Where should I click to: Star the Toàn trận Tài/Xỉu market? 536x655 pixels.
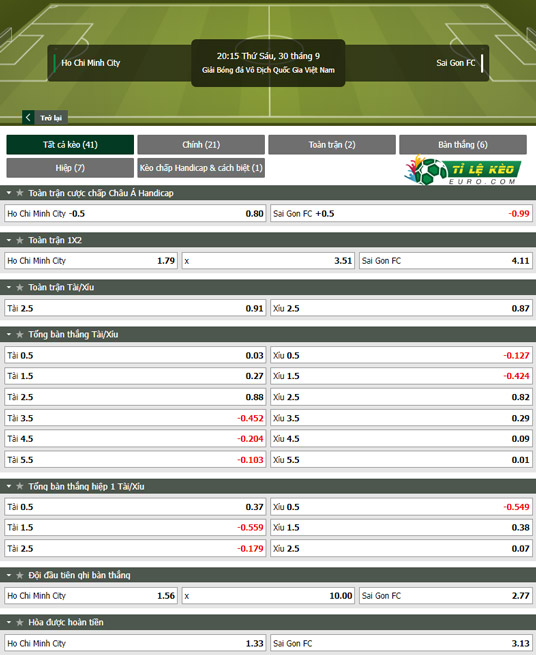20,287
